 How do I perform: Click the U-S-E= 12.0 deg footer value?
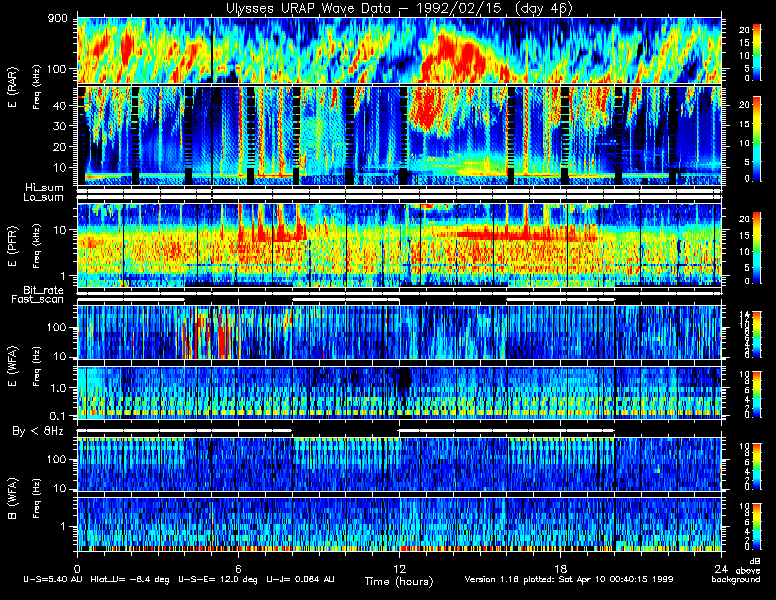(218, 579)
